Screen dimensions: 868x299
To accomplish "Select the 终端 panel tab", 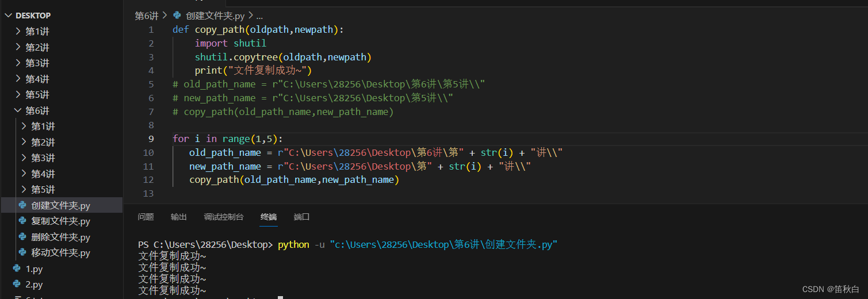I will (x=269, y=217).
